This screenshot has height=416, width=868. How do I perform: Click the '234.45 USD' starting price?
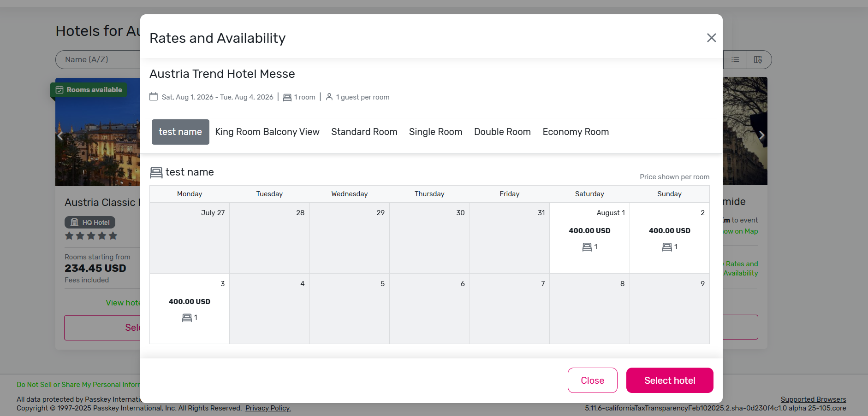pos(95,268)
